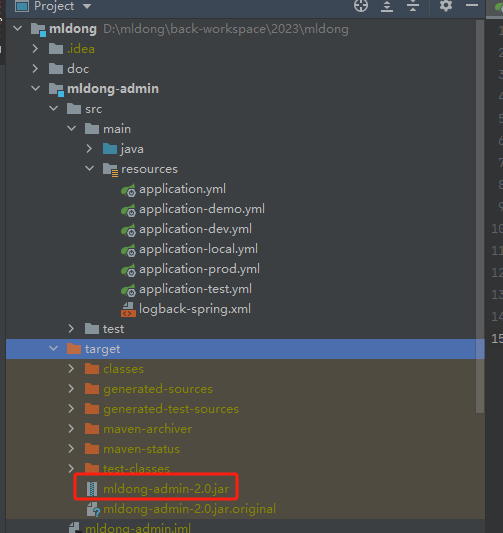Select the mldong-admin-2.0.jar archive file
The image size is (503, 533).
[166, 489]
